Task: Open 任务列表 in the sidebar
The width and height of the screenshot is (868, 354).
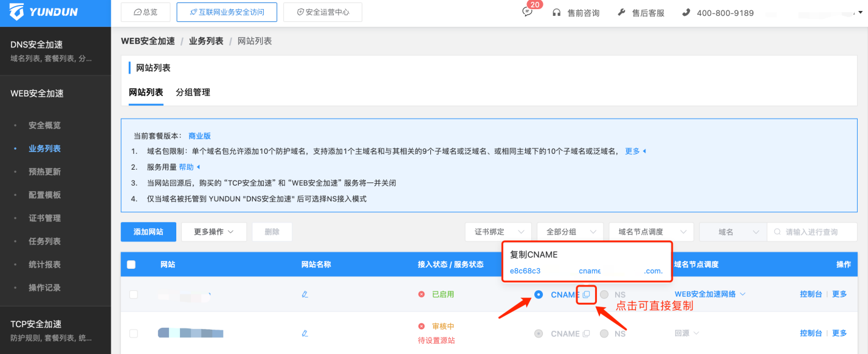Action: click(x=44, y=241)
